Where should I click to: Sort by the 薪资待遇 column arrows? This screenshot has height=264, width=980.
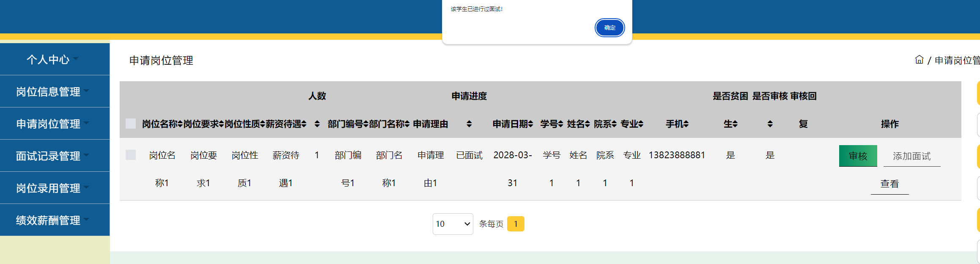tap(304, 124)
